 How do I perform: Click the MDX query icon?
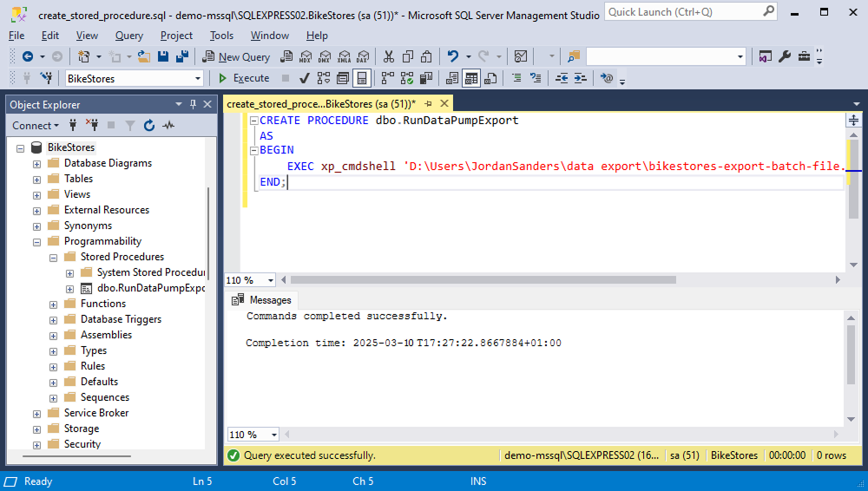click(306, 56)
